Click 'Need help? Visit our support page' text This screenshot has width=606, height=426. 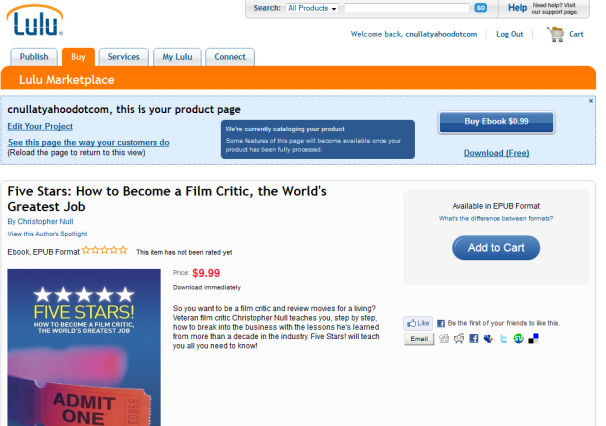[x=555, y=9]
